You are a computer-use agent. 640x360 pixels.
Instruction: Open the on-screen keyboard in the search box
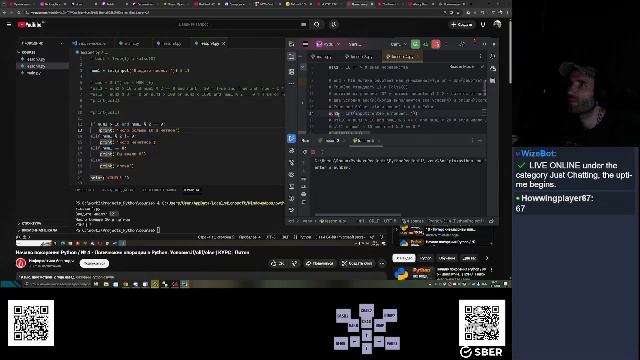tap(303, 24)
